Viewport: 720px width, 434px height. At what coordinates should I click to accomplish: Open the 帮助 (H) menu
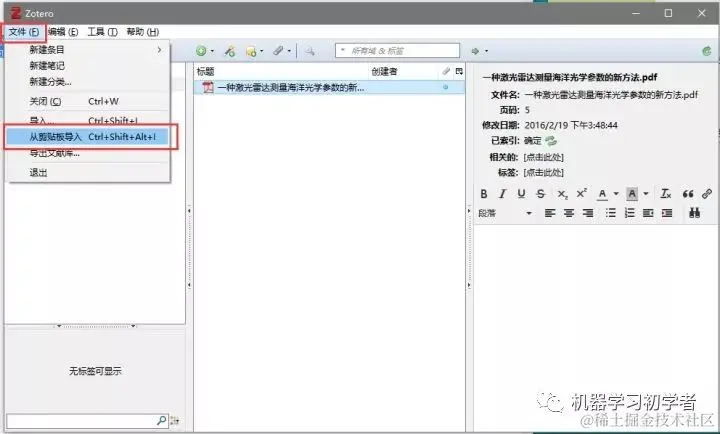[x=143, y=32]
